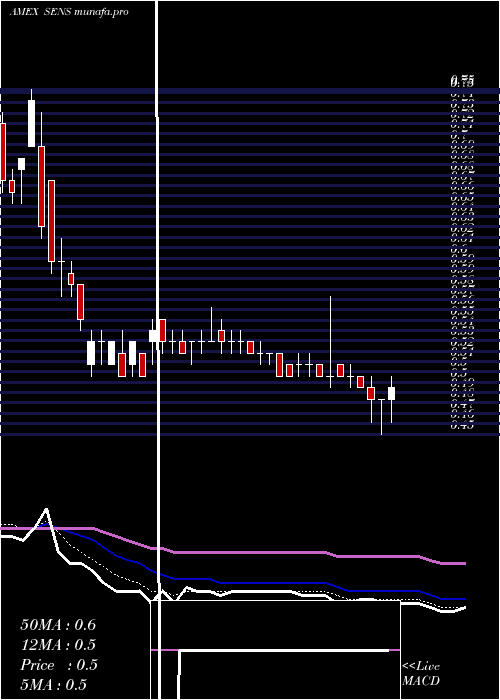Click the "5MA : 0.5" label
This screenshot has width=500, height=700.
[54, 685]
